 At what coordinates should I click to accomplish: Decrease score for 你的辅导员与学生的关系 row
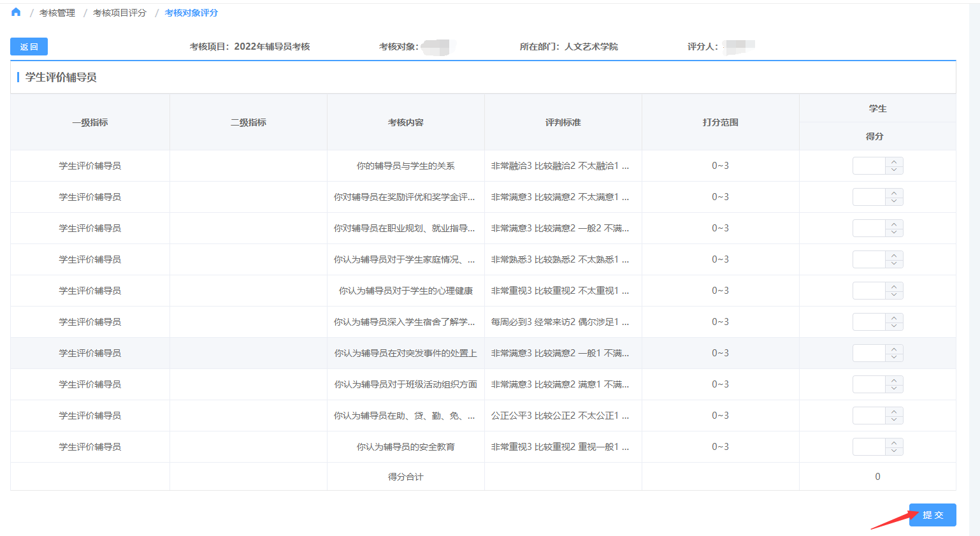(894, 170)
